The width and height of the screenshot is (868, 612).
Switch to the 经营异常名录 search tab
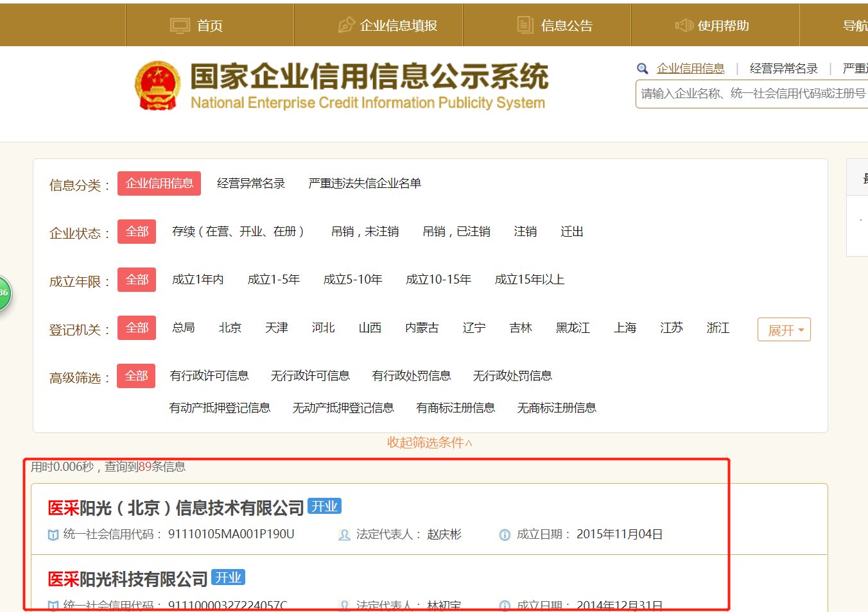click(x=784, y=69)
